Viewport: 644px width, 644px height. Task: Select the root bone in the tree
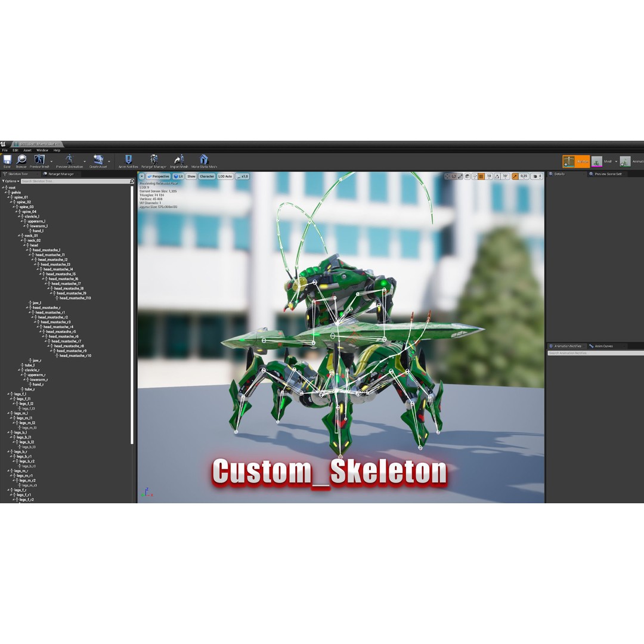(12, 188)
